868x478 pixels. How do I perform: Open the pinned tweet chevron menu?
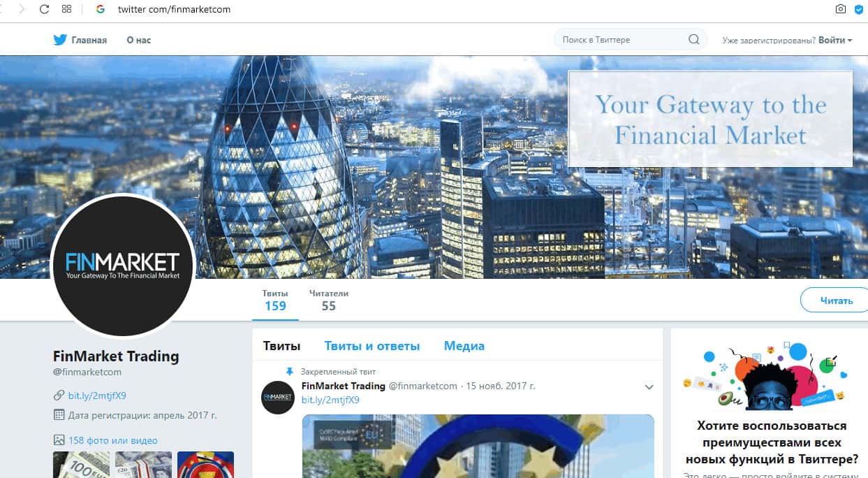(649, 387)
